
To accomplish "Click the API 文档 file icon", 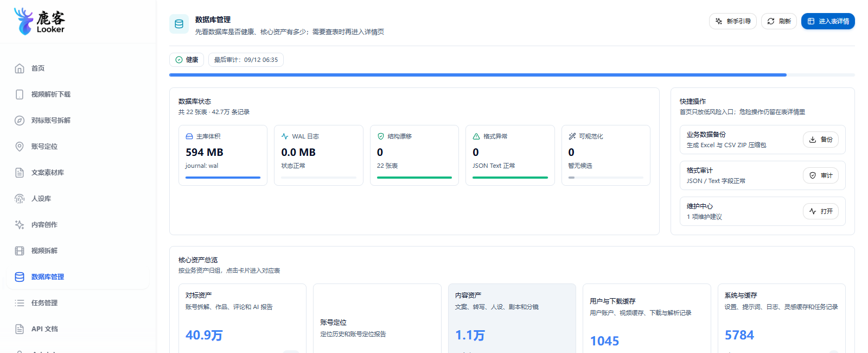I will pos(20,329).
